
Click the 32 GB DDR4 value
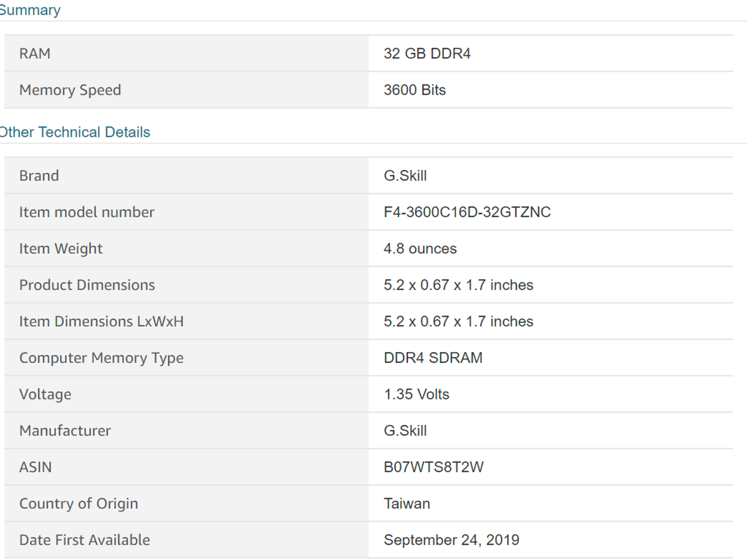click(427, 54)
